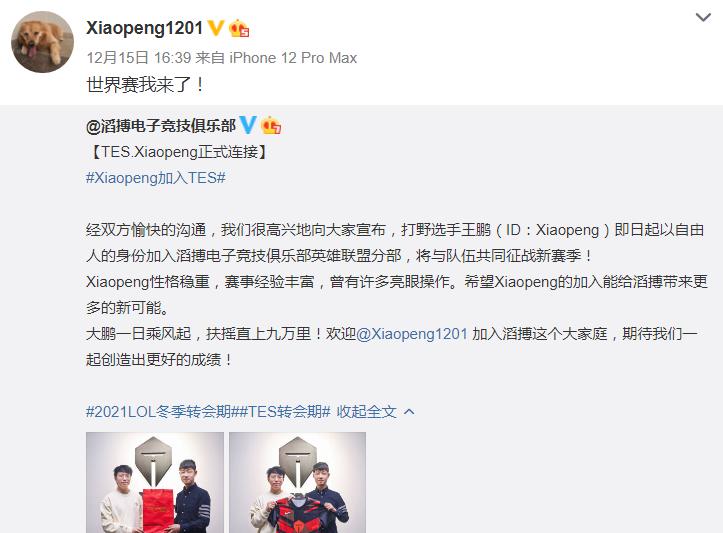Image resolution: width=723 pixels, height=533 pixels.
Task: Click the title 【TES.Xiaopeng正式连接】
Action: [178, 152]
